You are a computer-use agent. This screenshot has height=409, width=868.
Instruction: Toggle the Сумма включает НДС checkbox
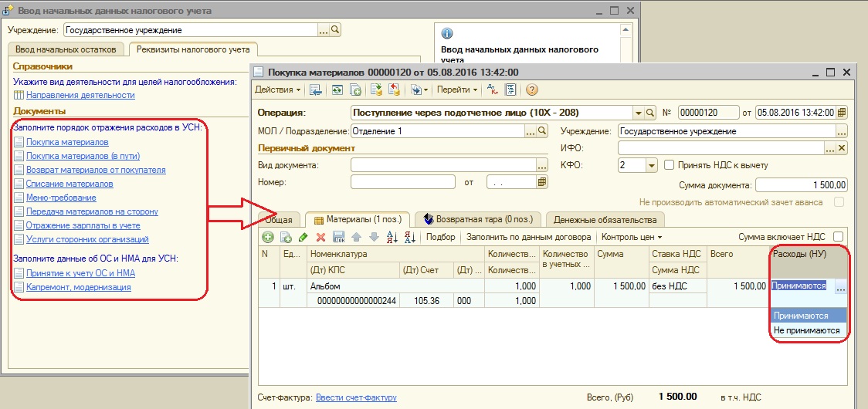click(838, 237)
